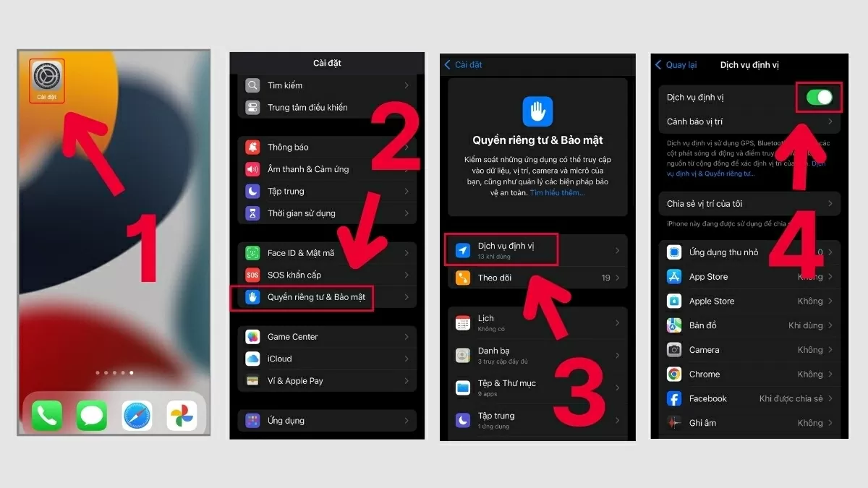868x488 pixels.
Task: Select the Theo dõi icon
Action: (463, 277)
